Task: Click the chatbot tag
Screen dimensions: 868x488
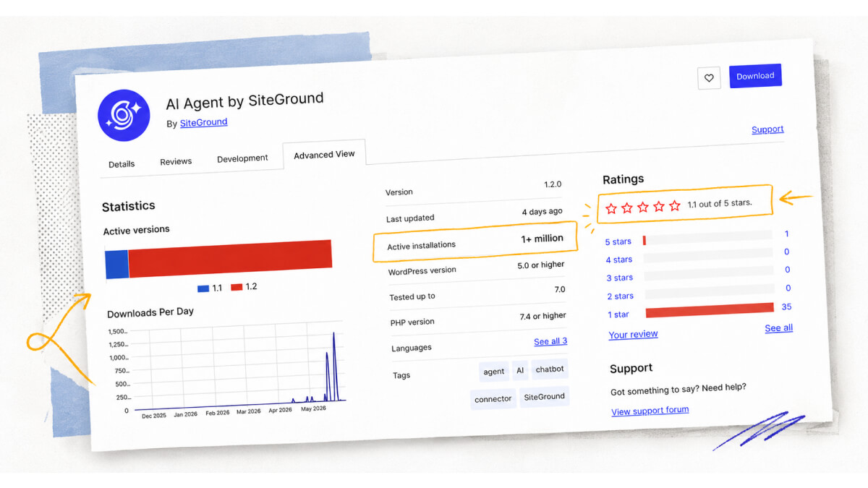Action: click(x=550, y=369)
